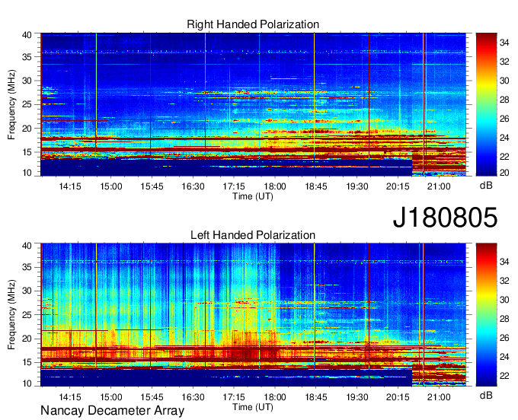
Task: Click the 16:30 tick label on the bottom plot
Action: [x=193, y=397]
